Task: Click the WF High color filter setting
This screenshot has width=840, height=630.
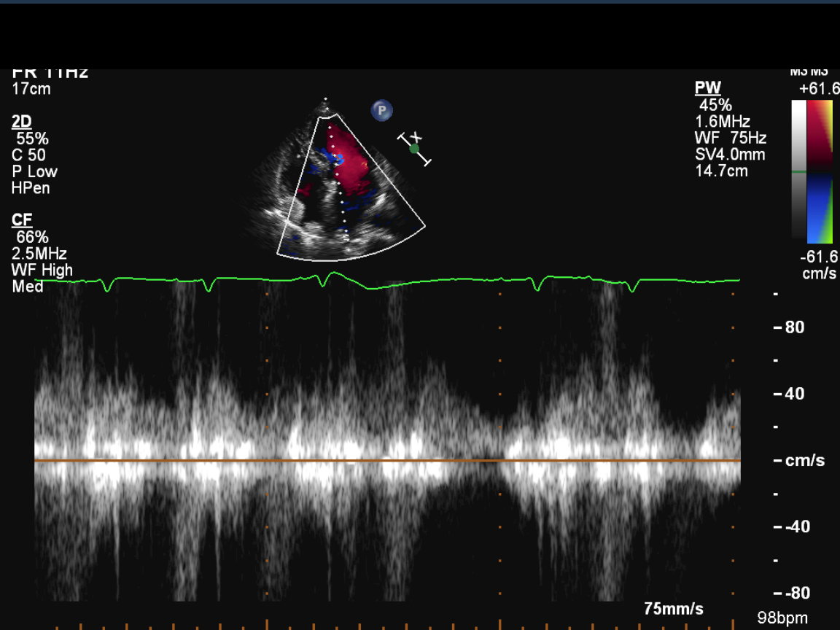Action: click(42, 270)
